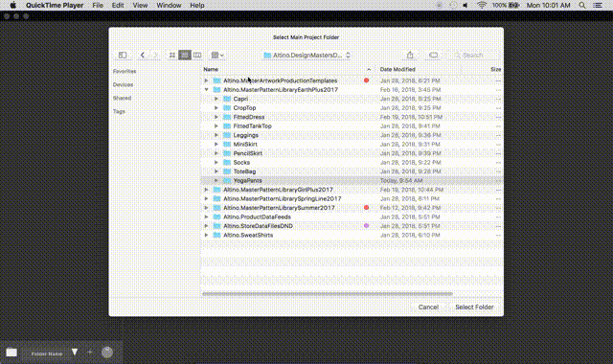This screenshot has width=613, height=364.
Task: Open the group-by arrangement dropdown
Action: pos(217,56)
